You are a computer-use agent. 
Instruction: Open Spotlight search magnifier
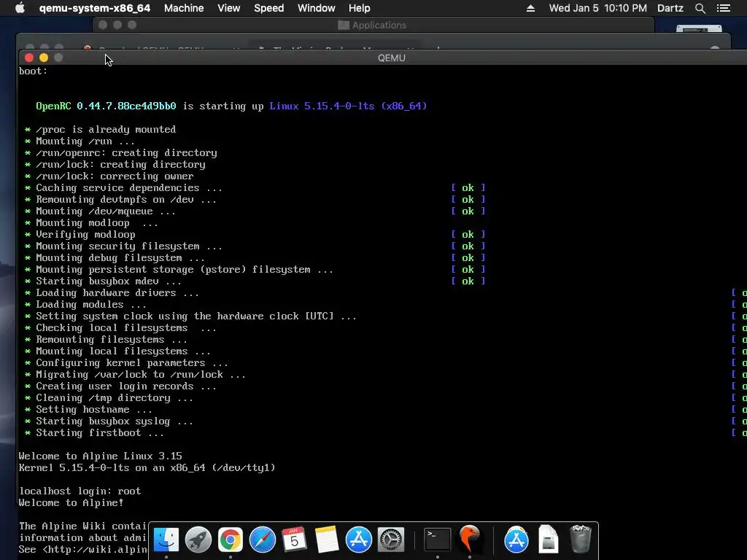pos(700,8)
